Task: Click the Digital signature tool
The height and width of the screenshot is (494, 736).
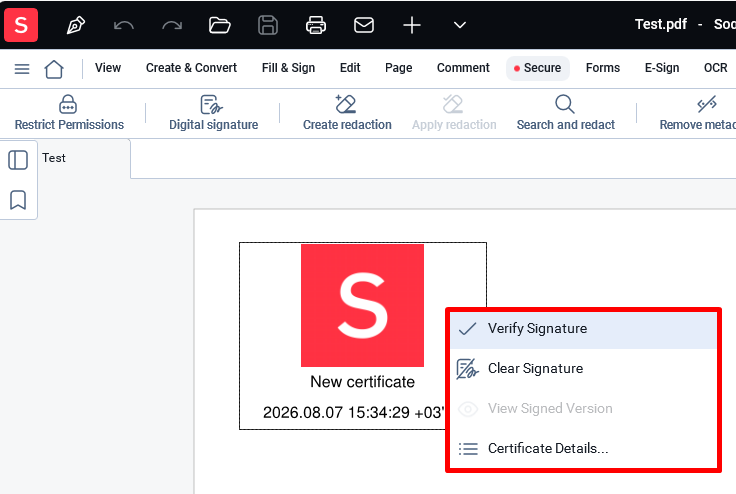Action: tap(214, 113)
